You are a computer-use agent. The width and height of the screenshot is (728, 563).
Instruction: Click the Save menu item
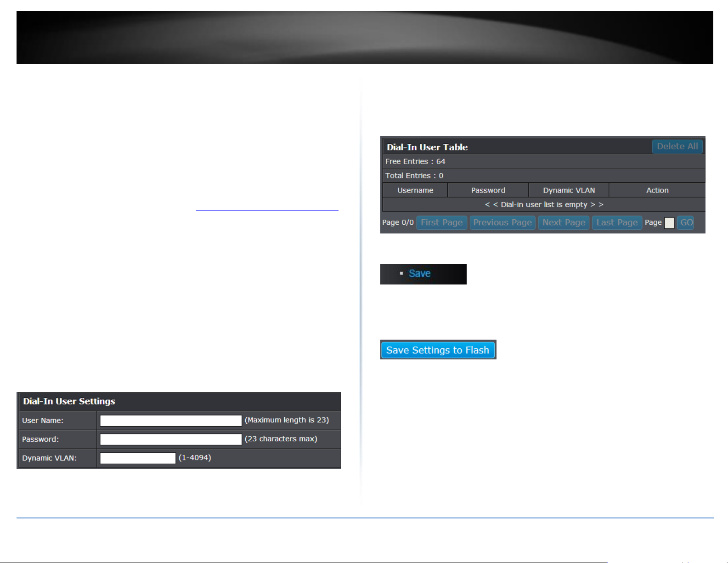pos(419,273)
